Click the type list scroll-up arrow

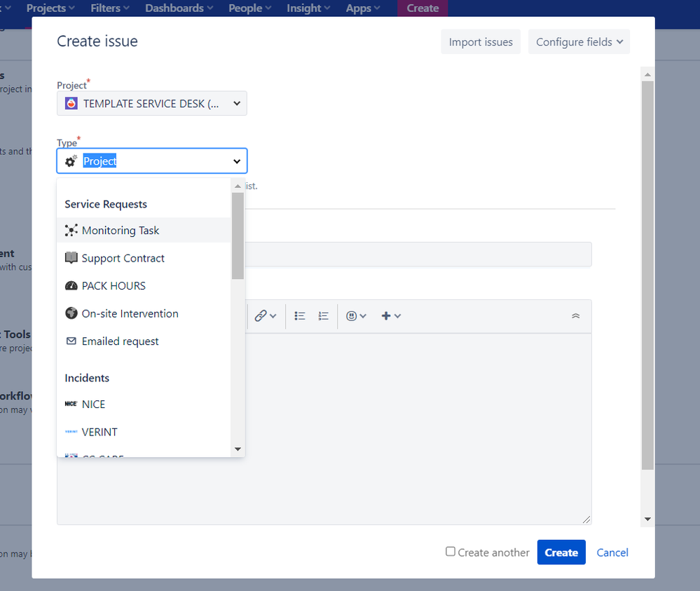coord(238,186)
